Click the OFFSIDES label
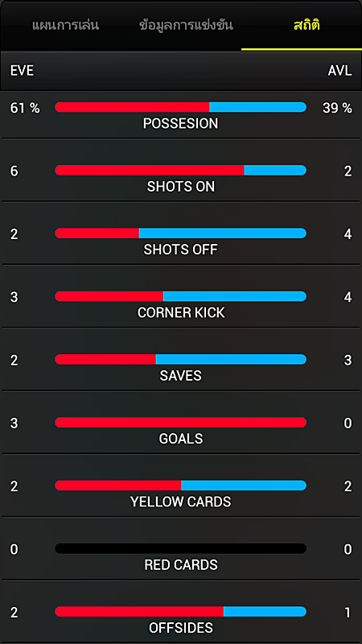The width and height of the screenshot is (362, 644). [x=180, y=628]
